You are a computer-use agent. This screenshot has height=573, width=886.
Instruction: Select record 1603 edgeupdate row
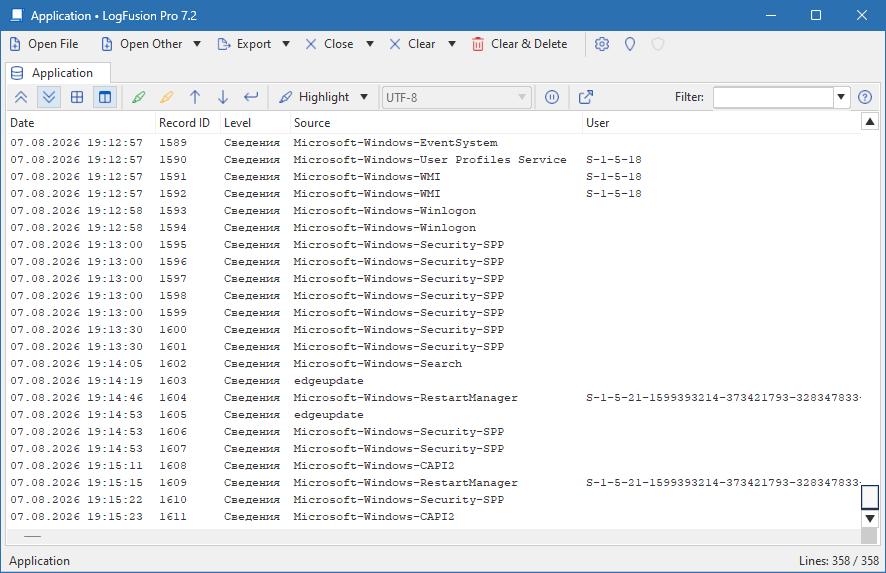coord(433,381)
